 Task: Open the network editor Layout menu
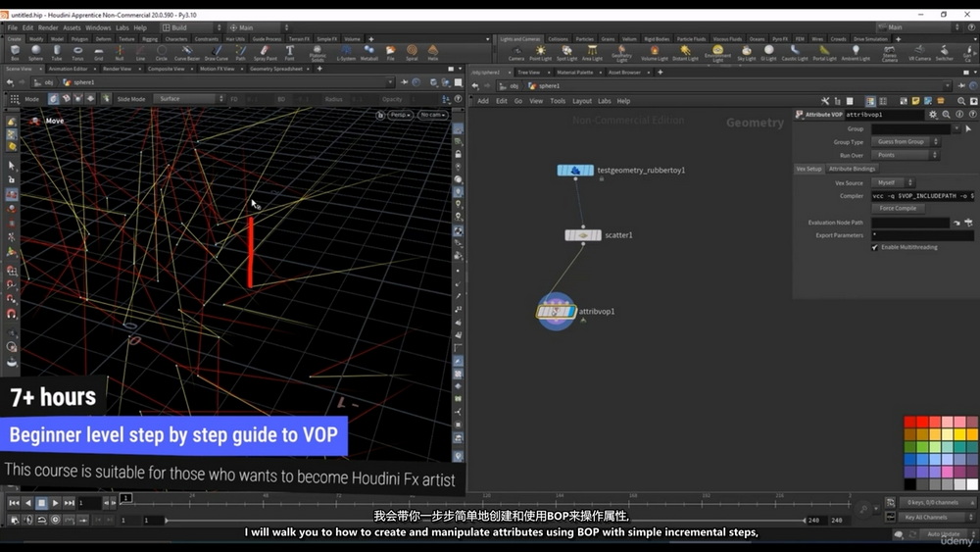click(582, 101)
